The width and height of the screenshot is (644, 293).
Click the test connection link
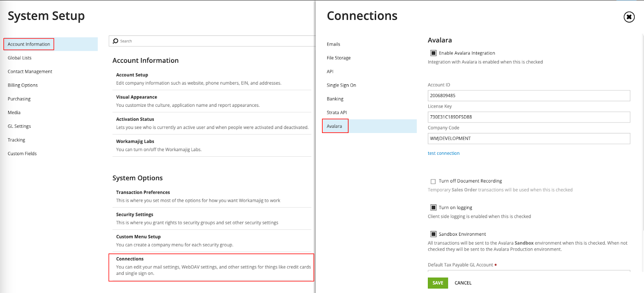tap(443, 153)
